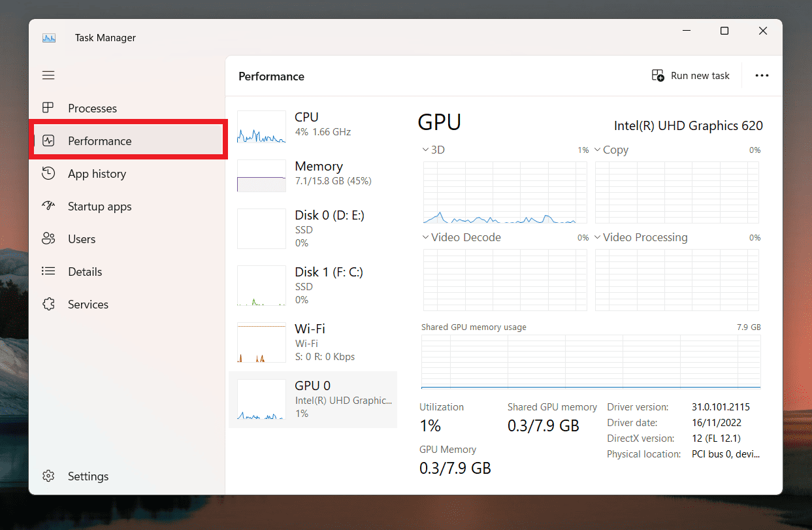
Task: Open App history via its clock icon
Action: (x=48, y=174)
